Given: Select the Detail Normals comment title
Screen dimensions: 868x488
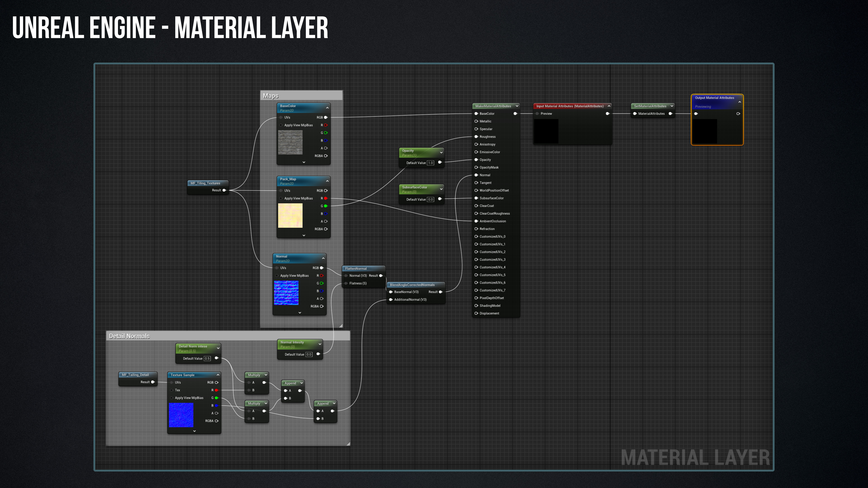Looking at the screenshot, I should click(129, 336).
